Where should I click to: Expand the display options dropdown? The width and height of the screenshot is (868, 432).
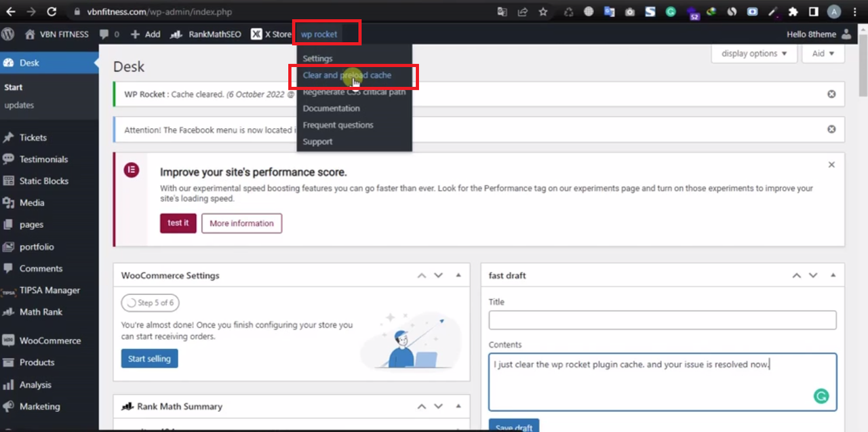pyautogui.click(x=754, y=54)
